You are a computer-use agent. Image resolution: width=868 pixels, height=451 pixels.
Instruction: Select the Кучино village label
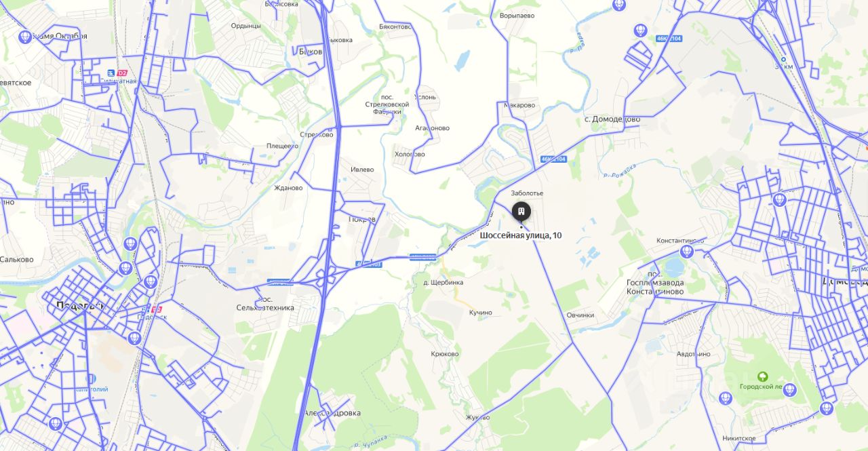[x=480, y=312]
